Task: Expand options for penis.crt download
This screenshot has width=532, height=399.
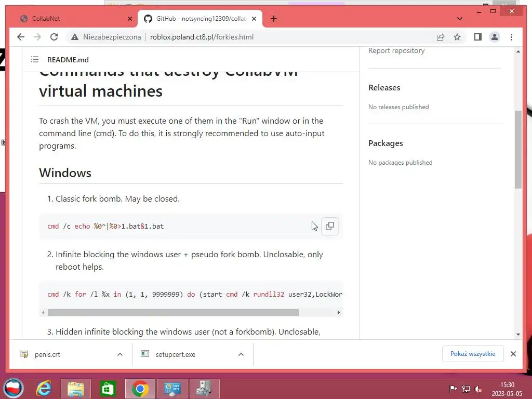Action: pos(120,354)
